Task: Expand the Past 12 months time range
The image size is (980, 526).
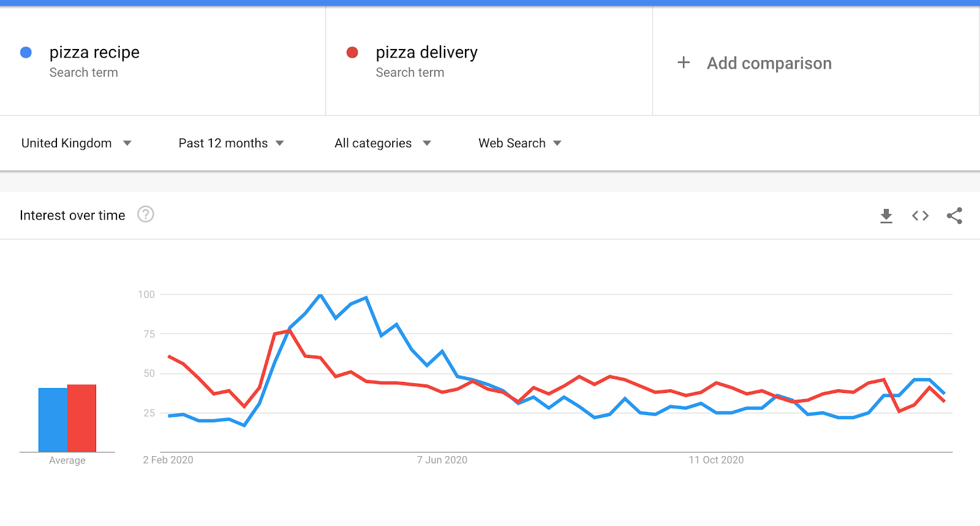Action: coord(231,143)
